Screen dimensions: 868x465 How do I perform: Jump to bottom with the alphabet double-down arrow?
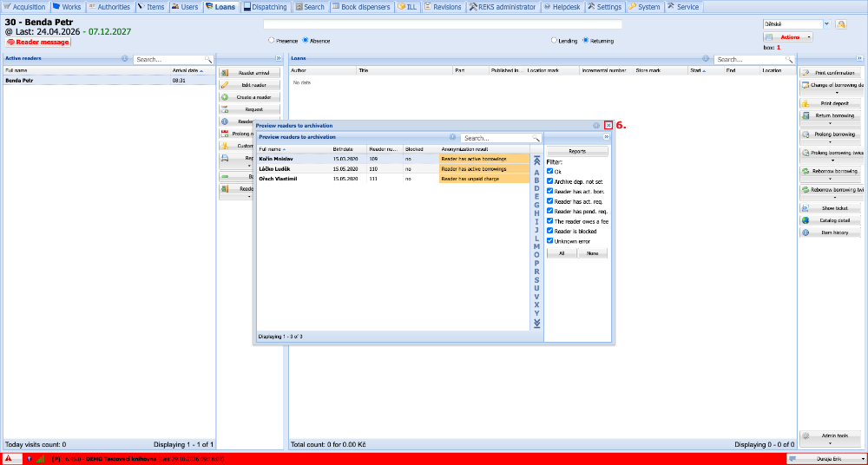point(536,324)
